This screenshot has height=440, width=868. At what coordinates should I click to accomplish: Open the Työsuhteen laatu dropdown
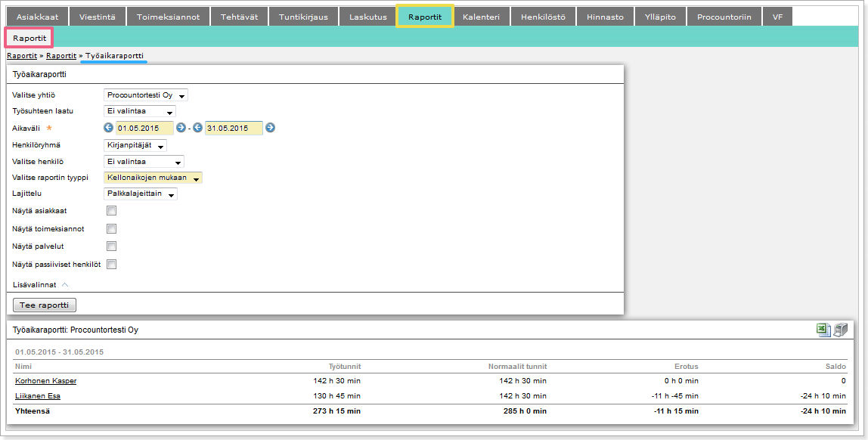click(x=140, y=111)
